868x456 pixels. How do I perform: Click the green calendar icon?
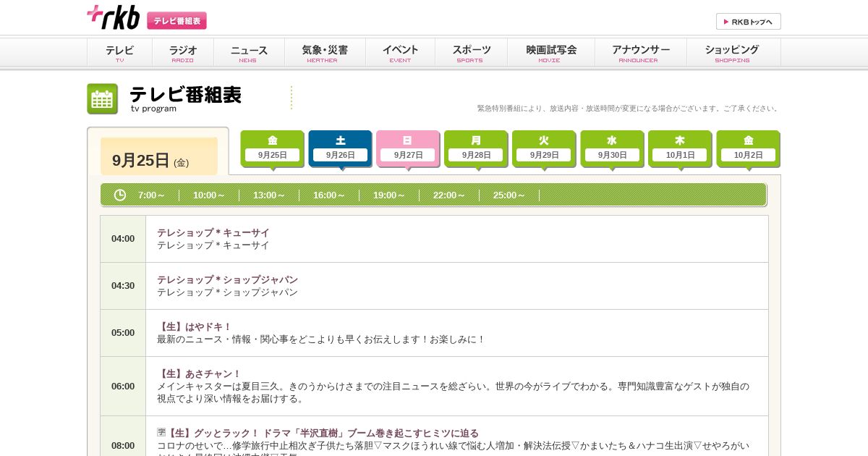(x=103, y=99)
